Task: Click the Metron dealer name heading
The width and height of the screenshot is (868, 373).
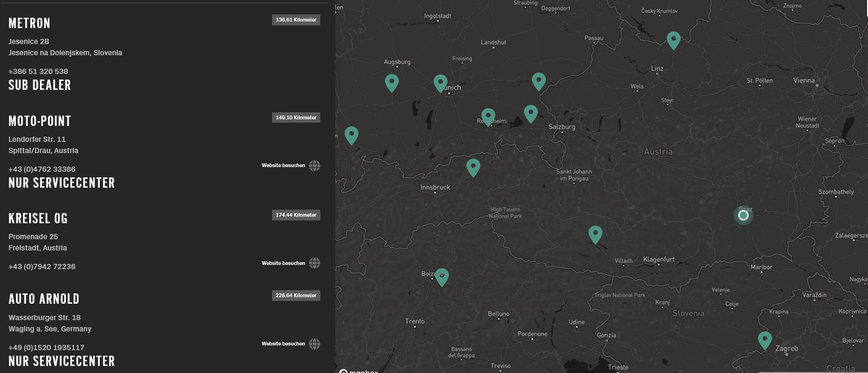Action: [x=29, y=23]
